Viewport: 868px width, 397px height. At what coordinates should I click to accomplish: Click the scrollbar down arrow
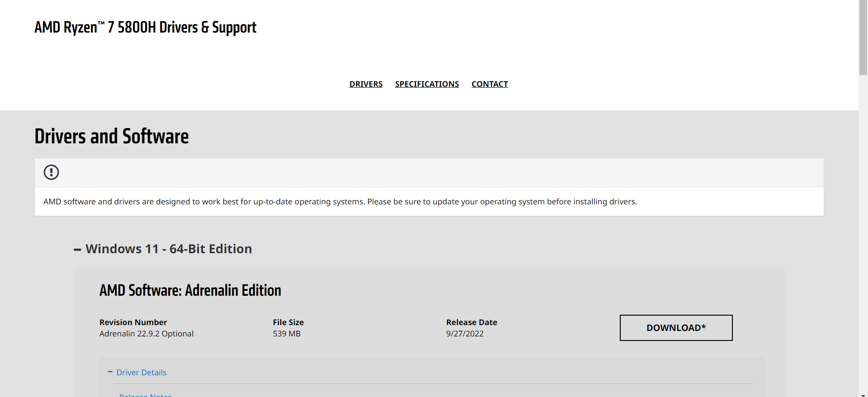[x=863, y=395]
